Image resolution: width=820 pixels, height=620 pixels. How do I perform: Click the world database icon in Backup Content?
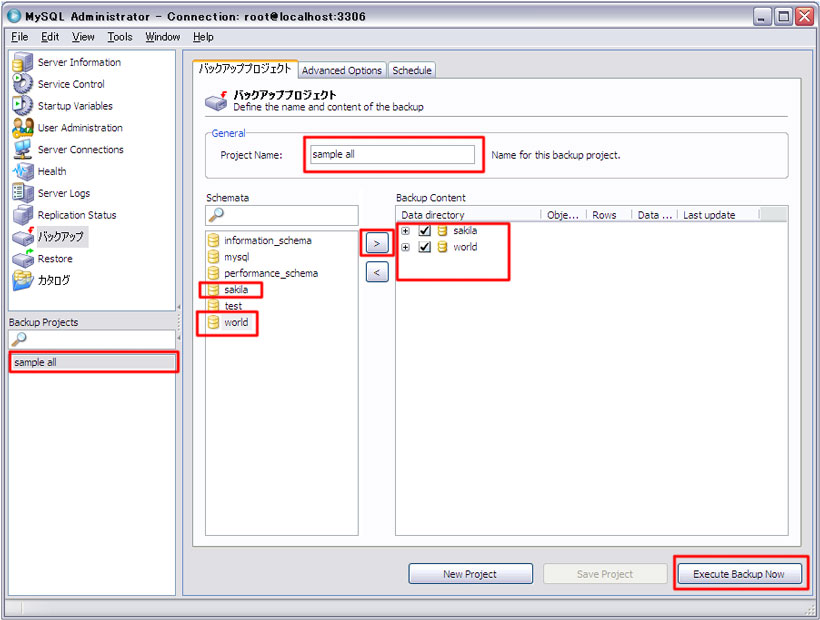click(x=442, y=247)
